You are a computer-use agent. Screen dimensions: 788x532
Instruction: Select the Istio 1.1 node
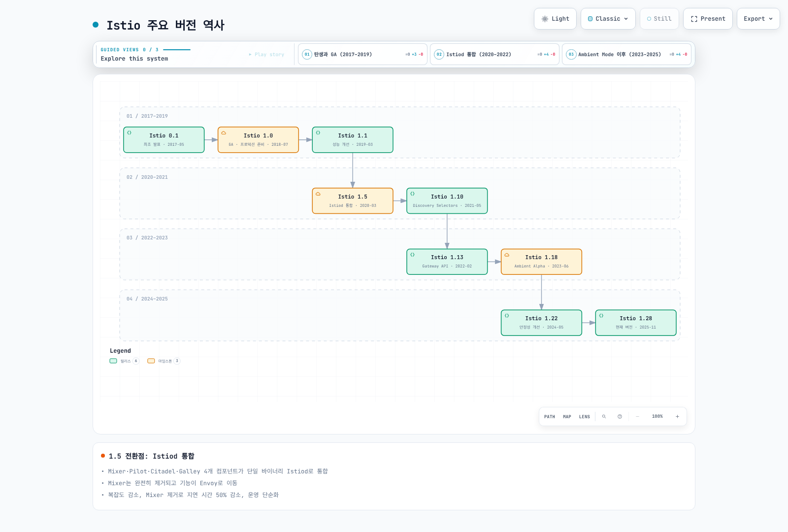[353, 140]
